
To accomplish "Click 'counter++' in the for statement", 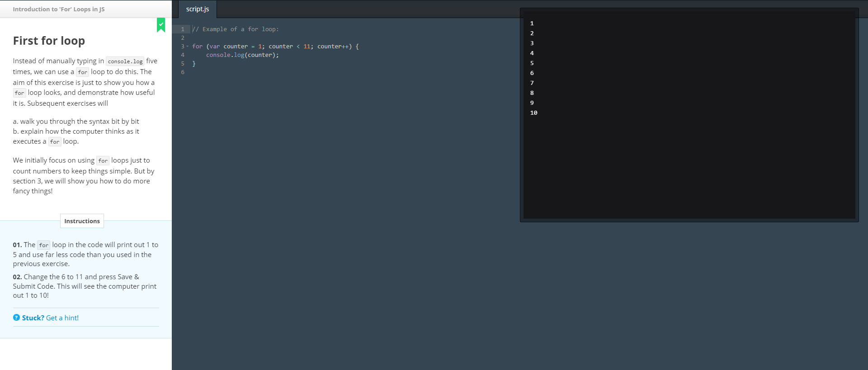I will tap(333, 46).
